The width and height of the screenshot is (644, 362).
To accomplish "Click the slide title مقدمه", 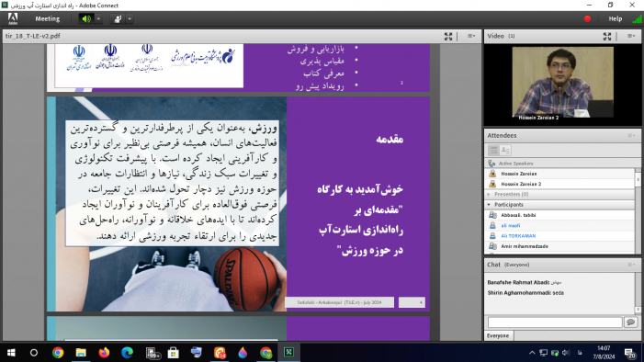I will pyautogui.click(x=390, y=139).
